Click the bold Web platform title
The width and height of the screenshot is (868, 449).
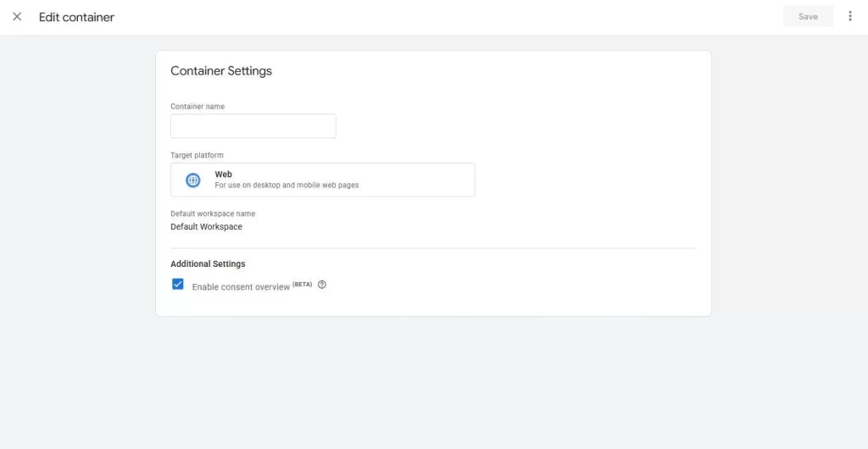pos(223,175)
